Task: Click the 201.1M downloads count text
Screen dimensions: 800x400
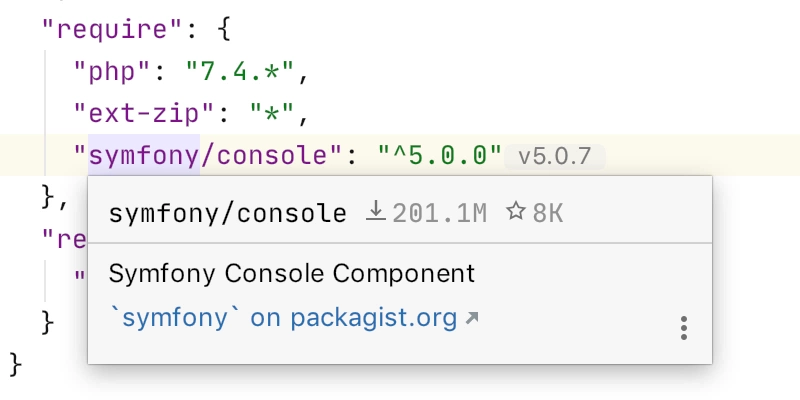Action: tap(440, 213)
